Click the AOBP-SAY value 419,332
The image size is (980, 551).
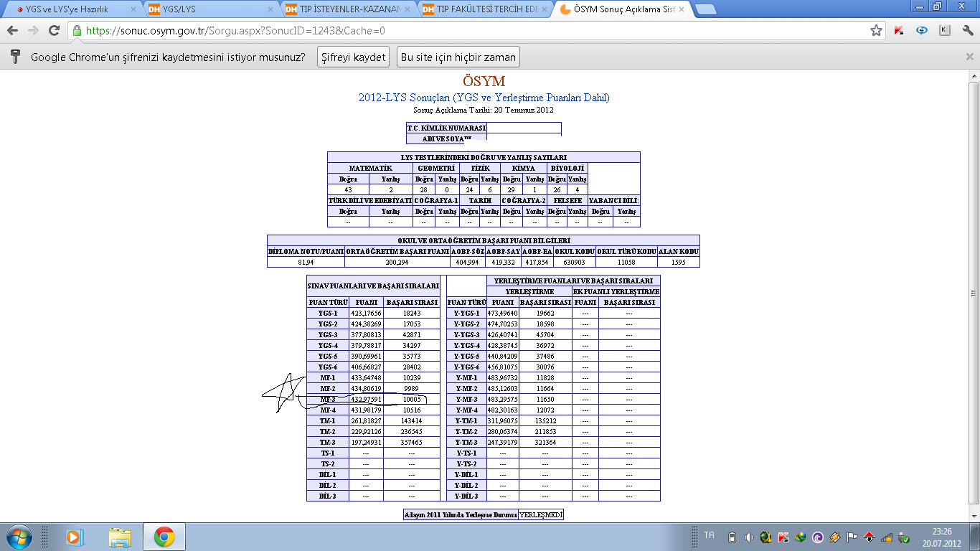(x=503, y=263)
